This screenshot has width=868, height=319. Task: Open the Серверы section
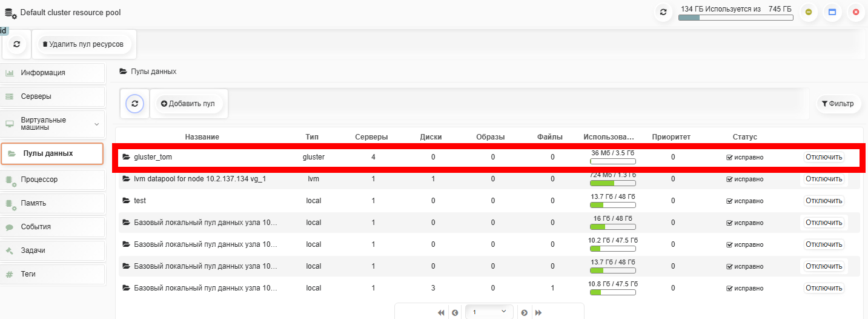pyautogui.click(x=53, y=96)
